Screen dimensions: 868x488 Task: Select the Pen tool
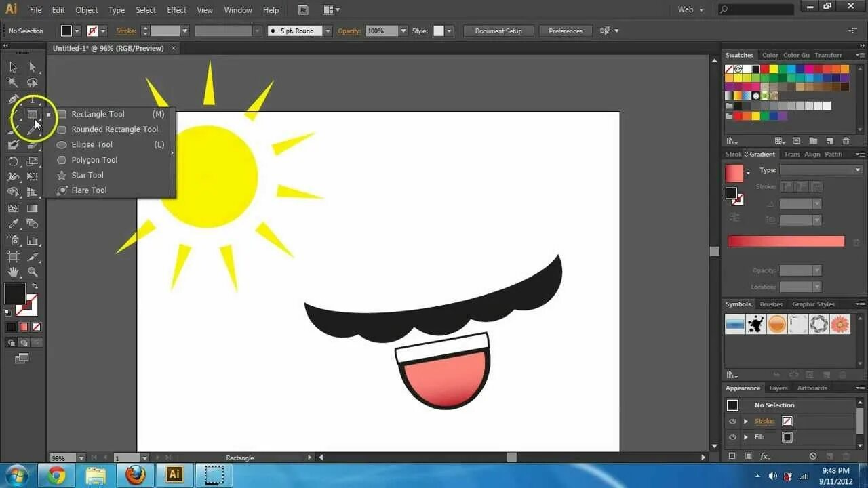click(13, 99)
